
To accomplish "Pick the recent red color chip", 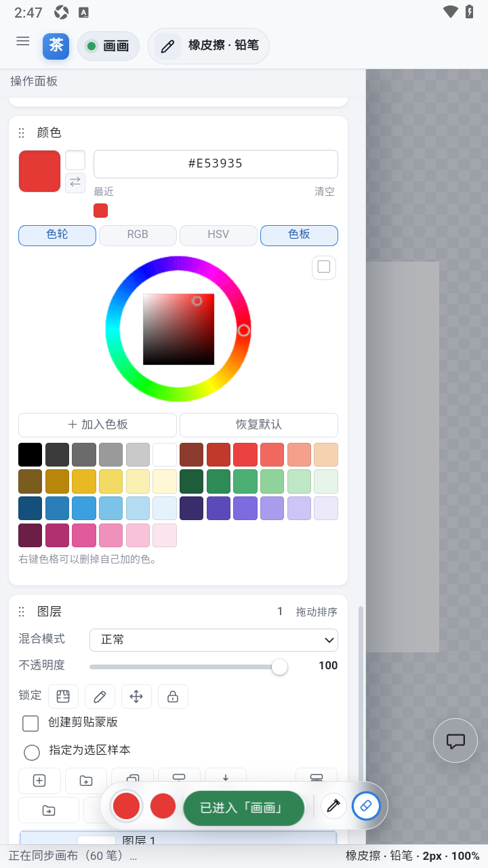I will pyautogui.click(x=100, y=210).
